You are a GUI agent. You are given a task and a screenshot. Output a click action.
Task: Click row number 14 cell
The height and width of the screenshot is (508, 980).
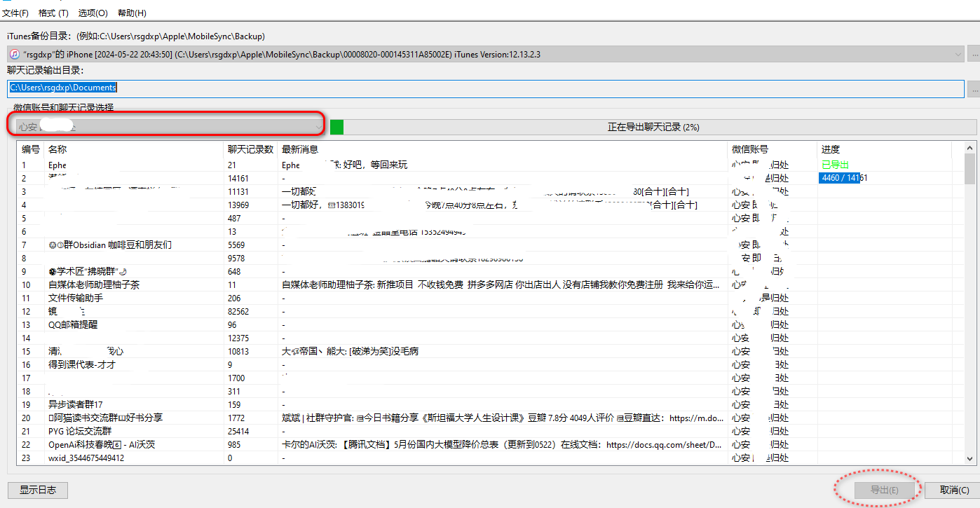(x=26, y=338)
